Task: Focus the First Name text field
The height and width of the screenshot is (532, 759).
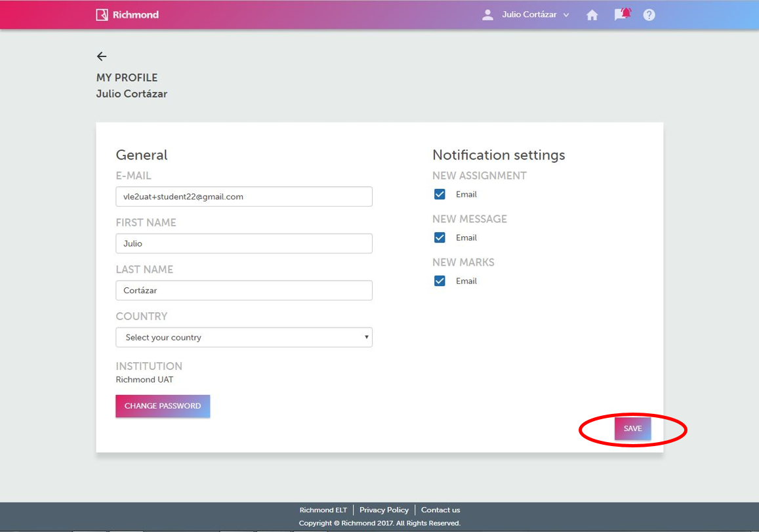Action: pos(244,243)
